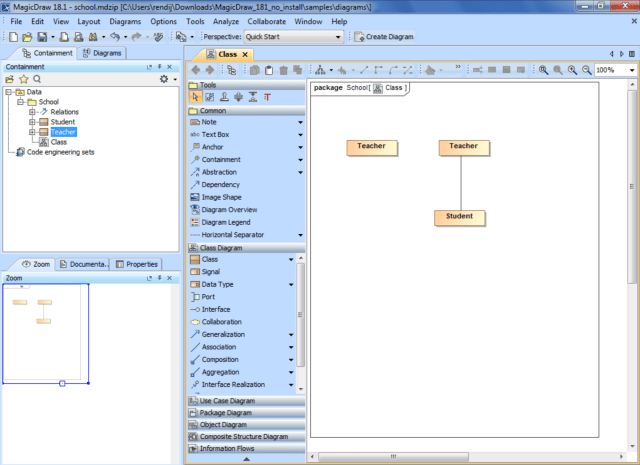Open the Analyze menu
The height and width of the screenshot is (465, 640).
226,22
